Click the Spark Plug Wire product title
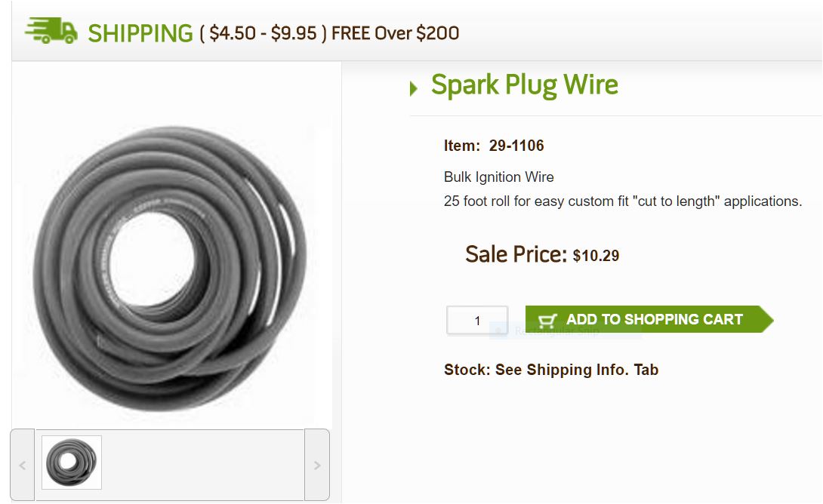 [x=525, y=85]
